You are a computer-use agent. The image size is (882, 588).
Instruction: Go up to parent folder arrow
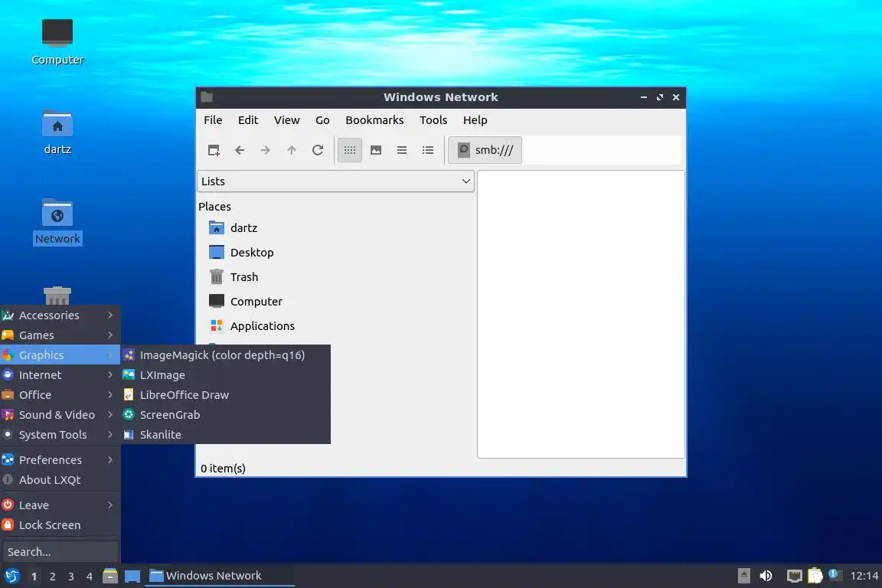(292, 150)
